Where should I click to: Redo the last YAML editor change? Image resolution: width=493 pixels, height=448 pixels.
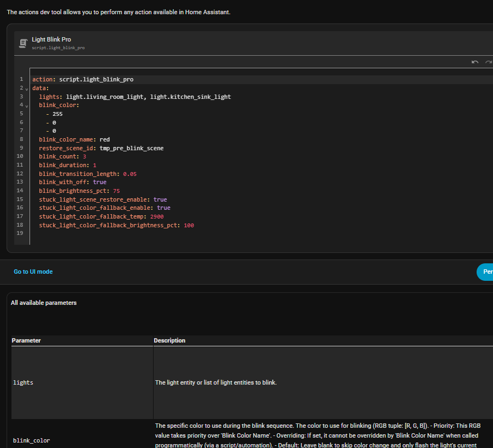pos(488,62)
